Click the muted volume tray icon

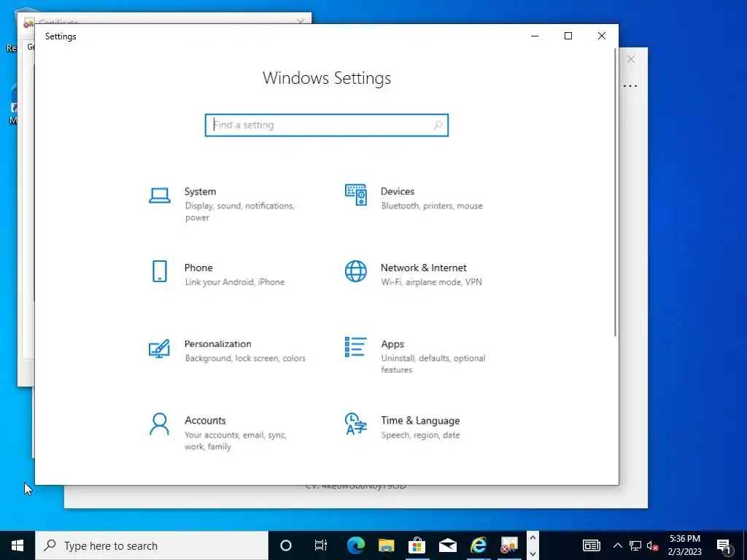point(653,545)
